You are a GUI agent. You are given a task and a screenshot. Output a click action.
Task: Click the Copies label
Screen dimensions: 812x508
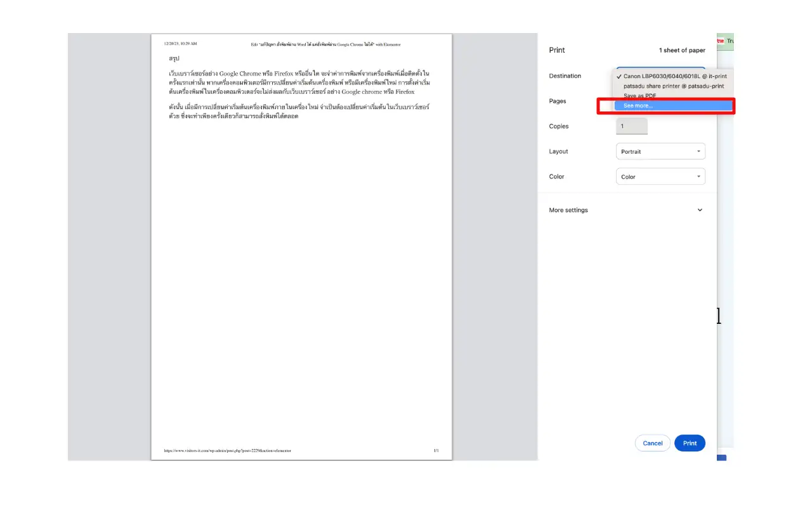point(559,126)
